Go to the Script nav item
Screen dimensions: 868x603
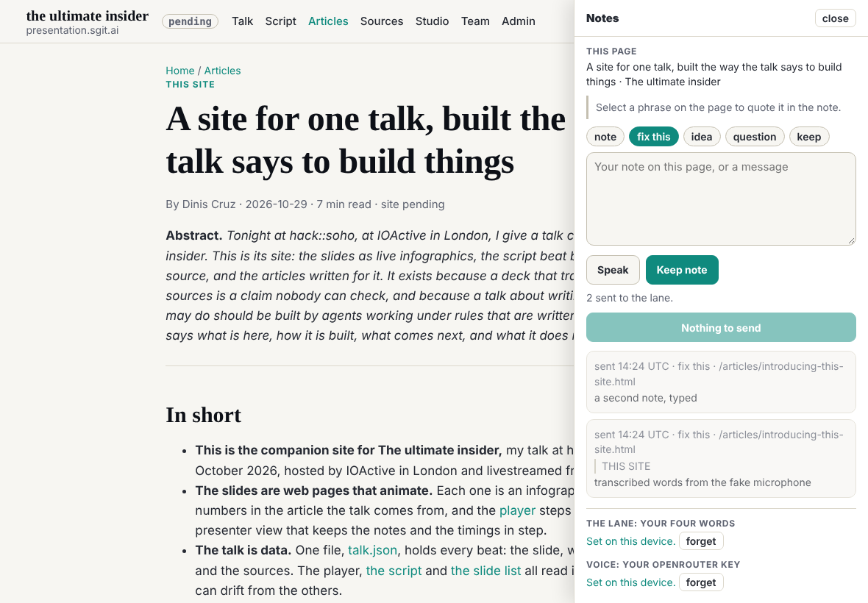tap(281, 21)
